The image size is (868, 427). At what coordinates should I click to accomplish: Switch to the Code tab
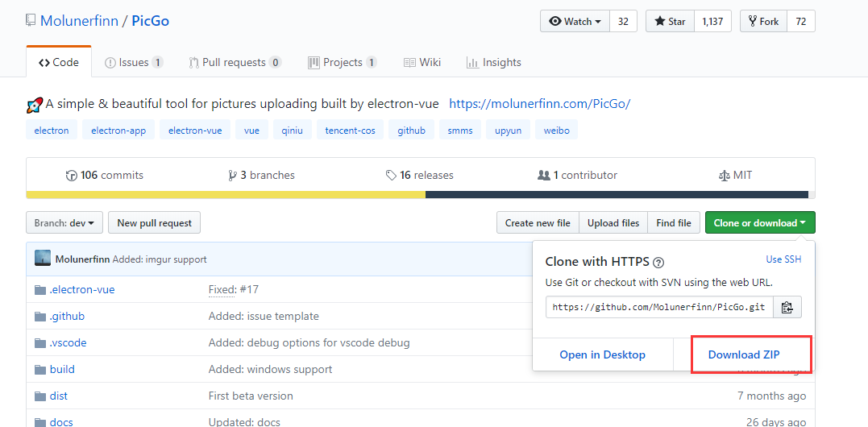point(59,63)
